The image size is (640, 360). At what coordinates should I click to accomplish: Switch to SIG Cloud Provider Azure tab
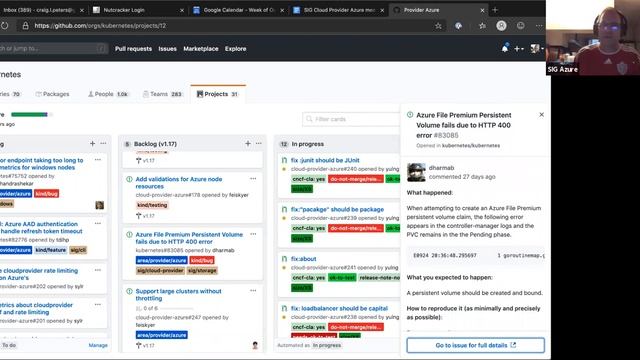tap(339, 10)
